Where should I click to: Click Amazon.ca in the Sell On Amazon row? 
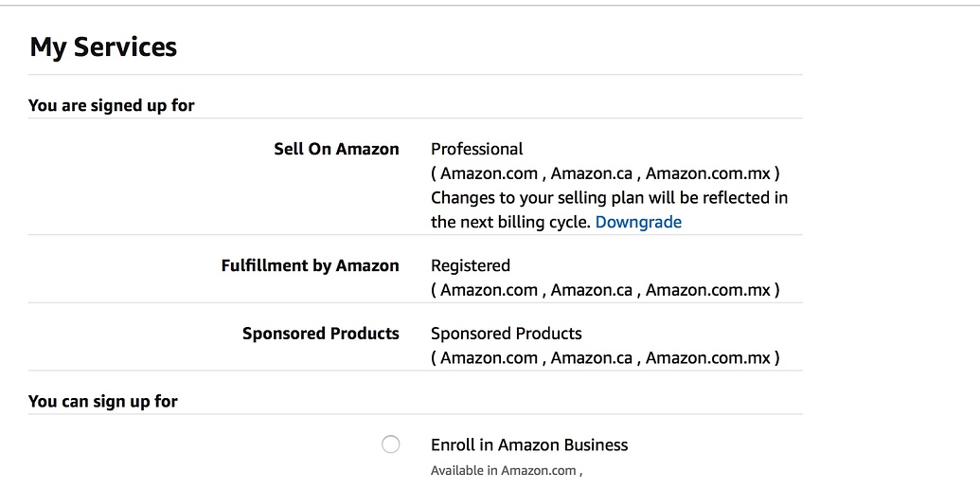tap(591, 173)
